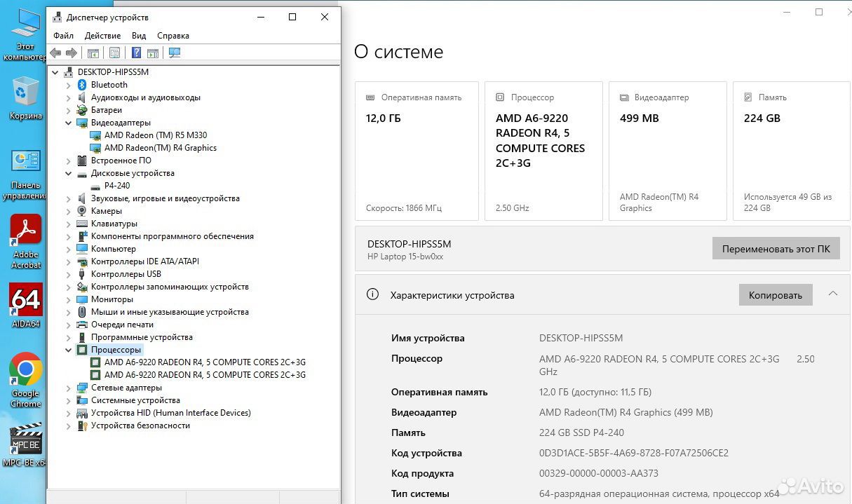Collapse the Процессоры node
The width and height of the screenshot is (852, 504).
click(68, 350)
